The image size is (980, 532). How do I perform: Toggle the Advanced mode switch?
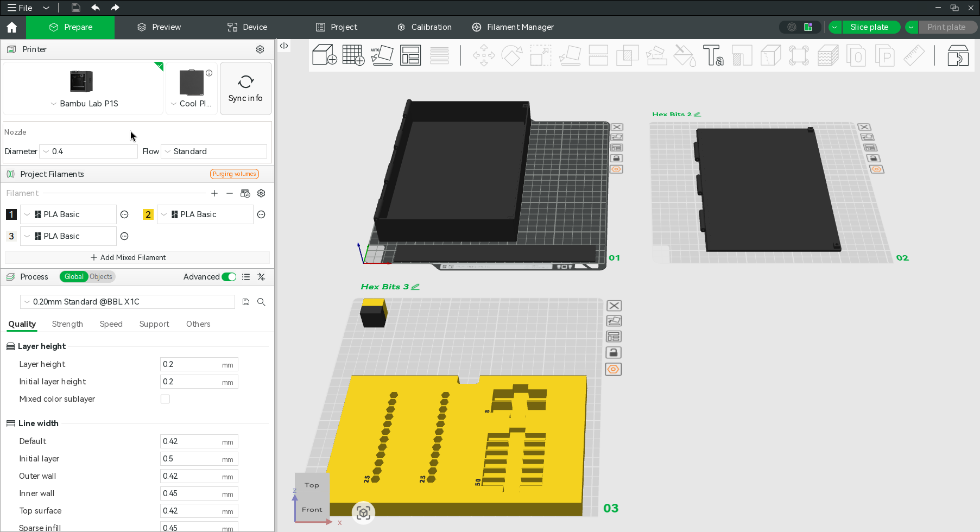[229, 277]
